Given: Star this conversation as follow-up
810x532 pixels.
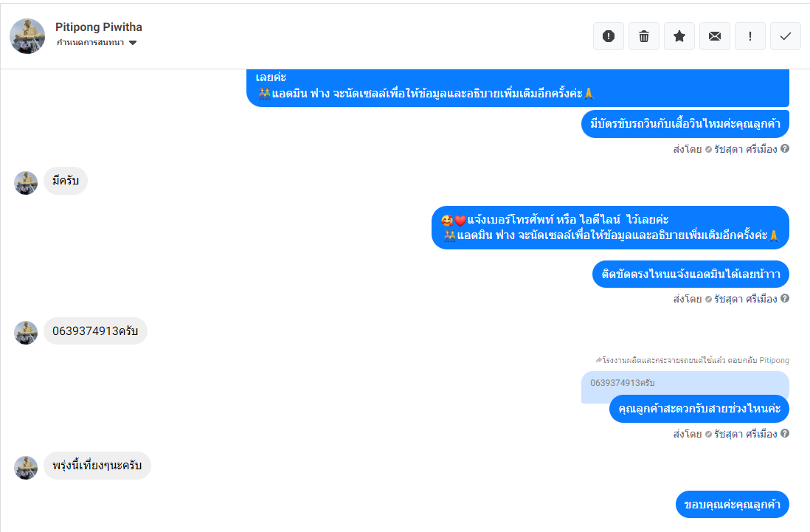Looking at the screenshot, I should 679,36.
